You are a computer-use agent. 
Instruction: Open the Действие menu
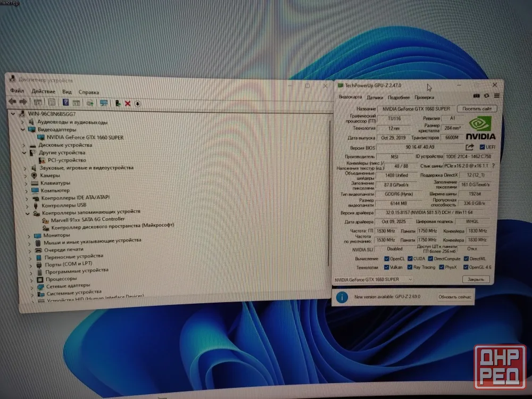click(44, 92)
